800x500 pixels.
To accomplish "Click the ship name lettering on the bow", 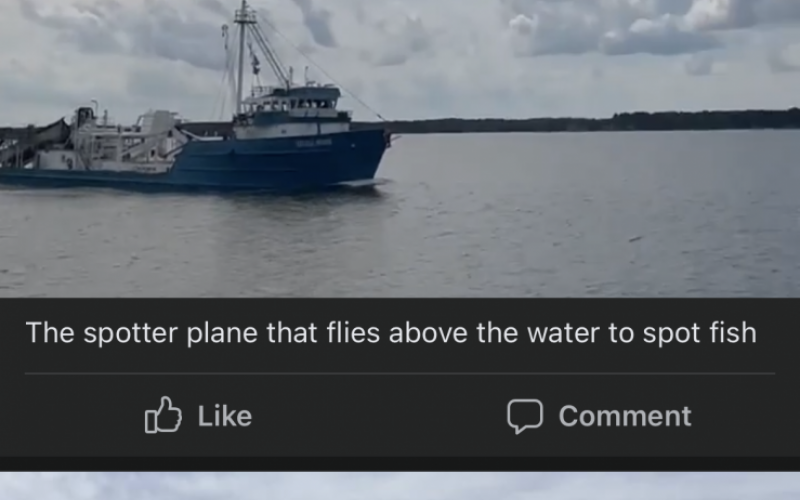I will [x=314, y=143].
